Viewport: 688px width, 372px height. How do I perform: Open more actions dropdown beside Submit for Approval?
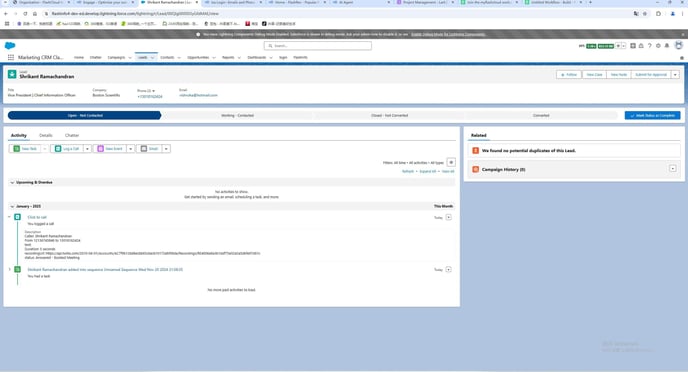[675, 75]
